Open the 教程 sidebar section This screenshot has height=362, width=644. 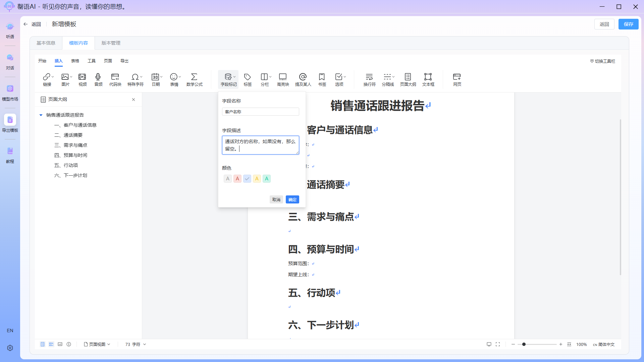point(10,155)
